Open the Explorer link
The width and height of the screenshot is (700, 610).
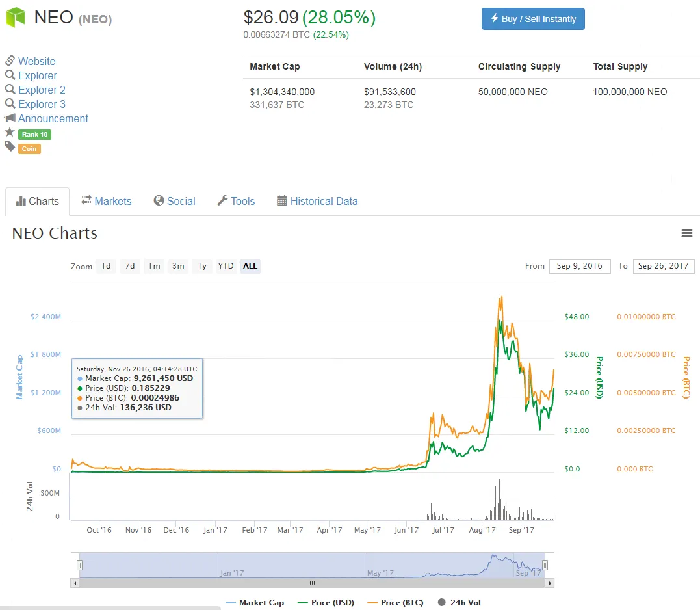coord(38,75)
